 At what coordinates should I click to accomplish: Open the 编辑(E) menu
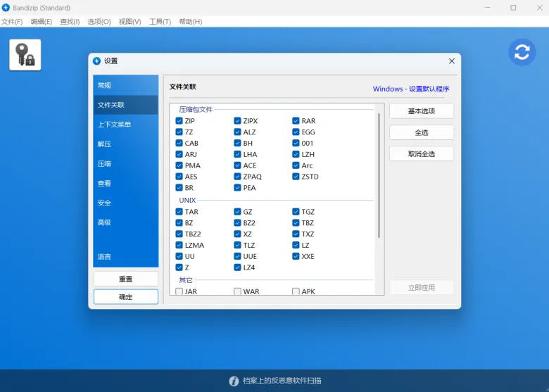(42, 22)
